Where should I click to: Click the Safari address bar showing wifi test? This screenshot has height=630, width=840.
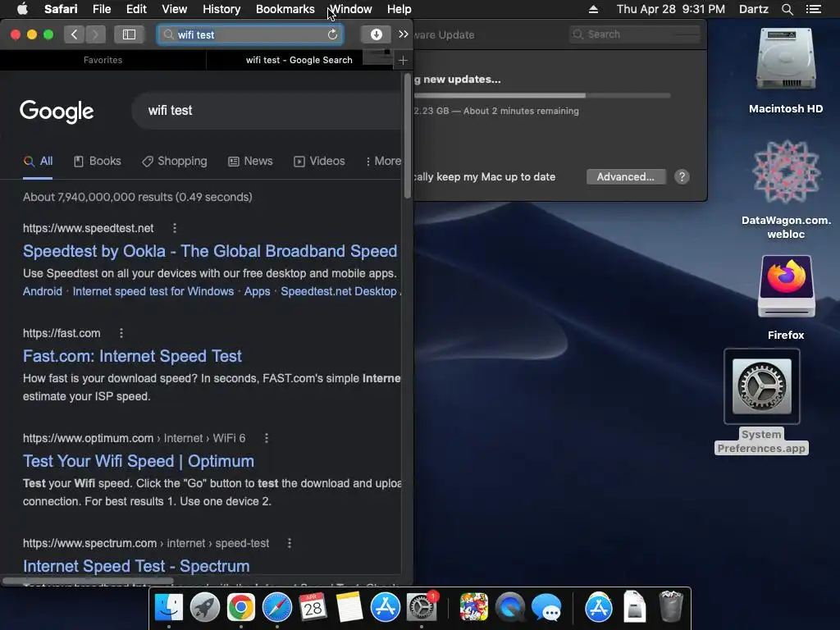click(250, 34)
